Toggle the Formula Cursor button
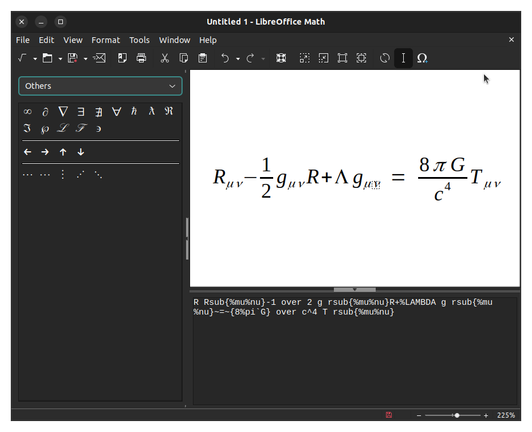 click(403, 58)
